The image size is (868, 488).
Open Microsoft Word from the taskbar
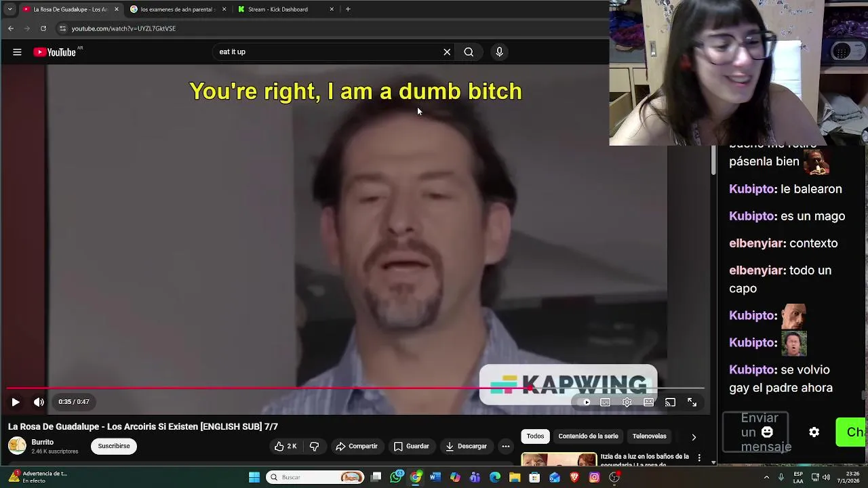(x=435, y=477)
